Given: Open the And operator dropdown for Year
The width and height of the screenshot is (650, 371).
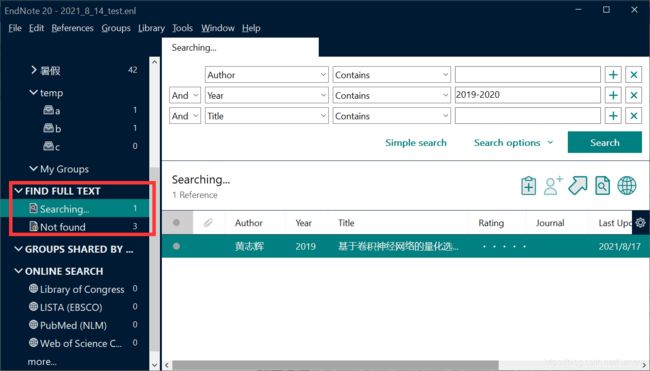Looking at the screenshot, I should click(x=185, y=95).
